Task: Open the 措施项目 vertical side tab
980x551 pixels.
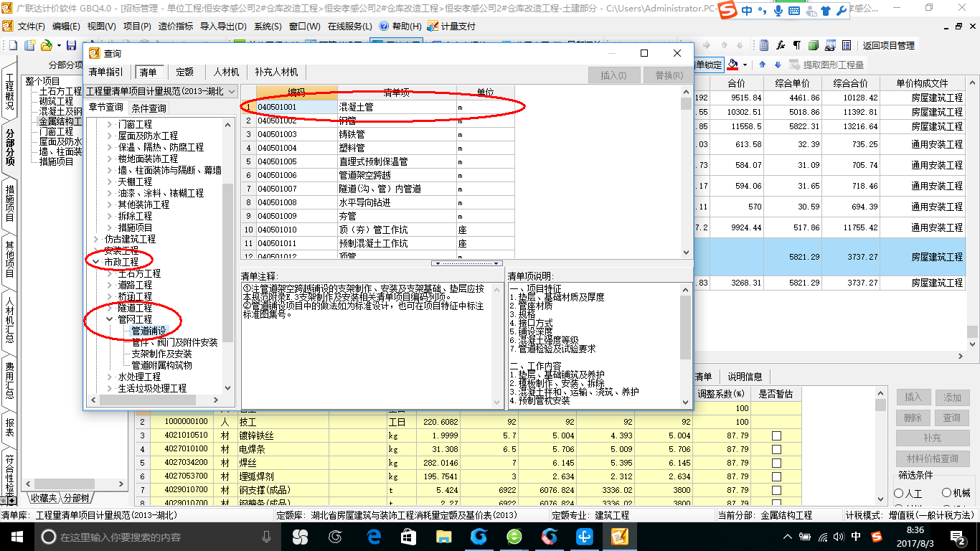Action: tap(9, 203)
